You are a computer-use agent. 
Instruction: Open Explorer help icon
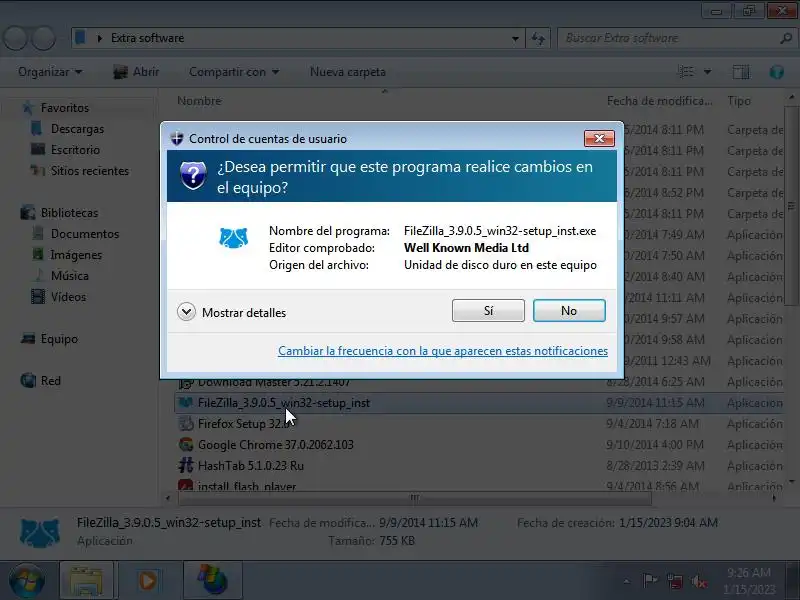[777, 72]
